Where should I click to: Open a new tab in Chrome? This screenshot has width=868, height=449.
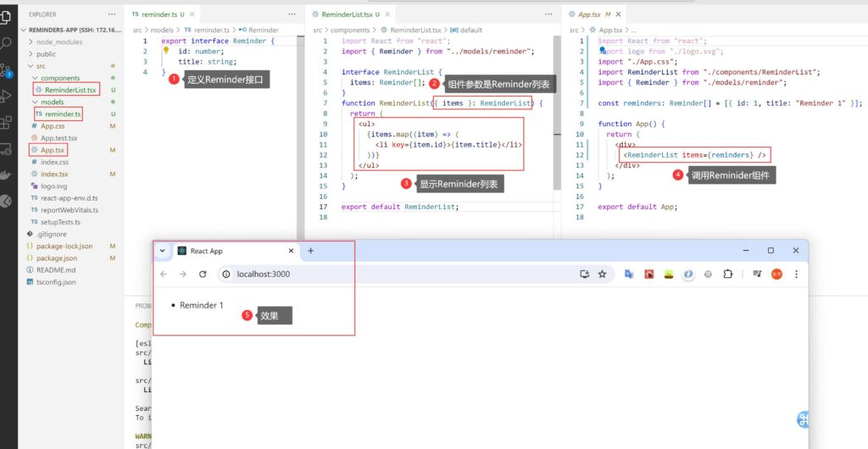[310, 251]
